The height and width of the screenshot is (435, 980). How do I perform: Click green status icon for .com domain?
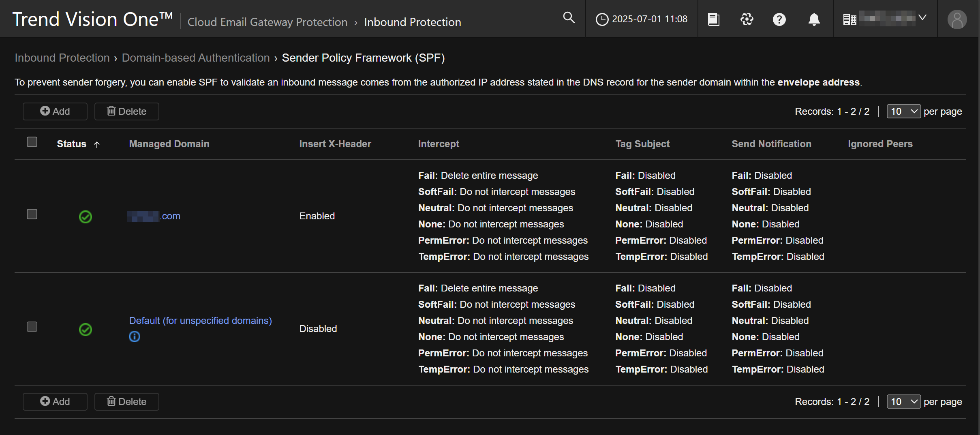[x=86, y=217]
